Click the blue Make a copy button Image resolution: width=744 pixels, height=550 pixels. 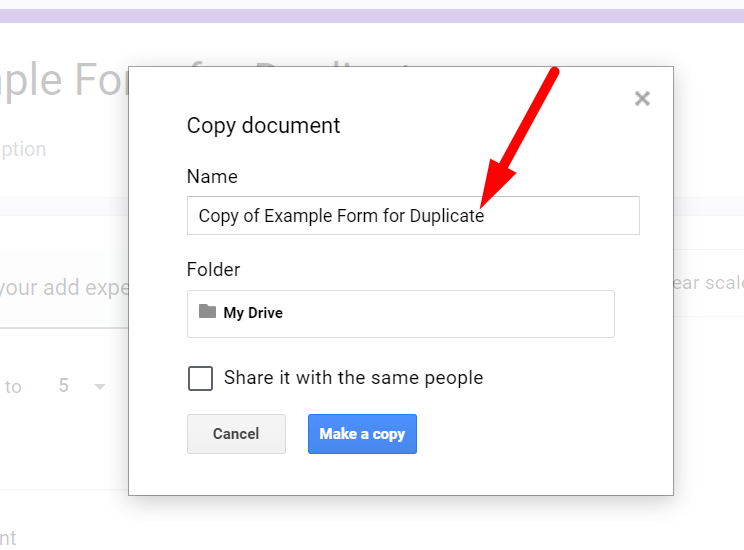click(362, 434)
